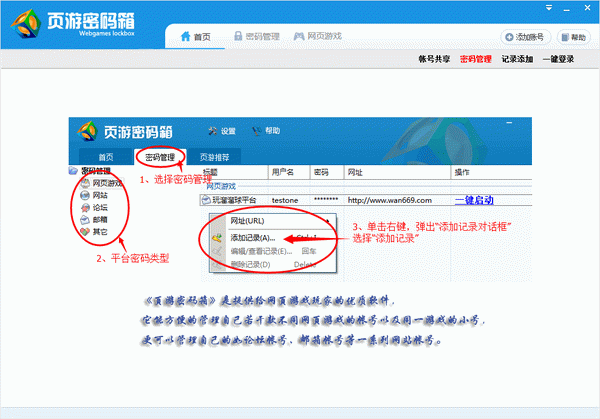
Task: Expand the 网址(URL) submenu entry
Action: (x=255, y=221)
